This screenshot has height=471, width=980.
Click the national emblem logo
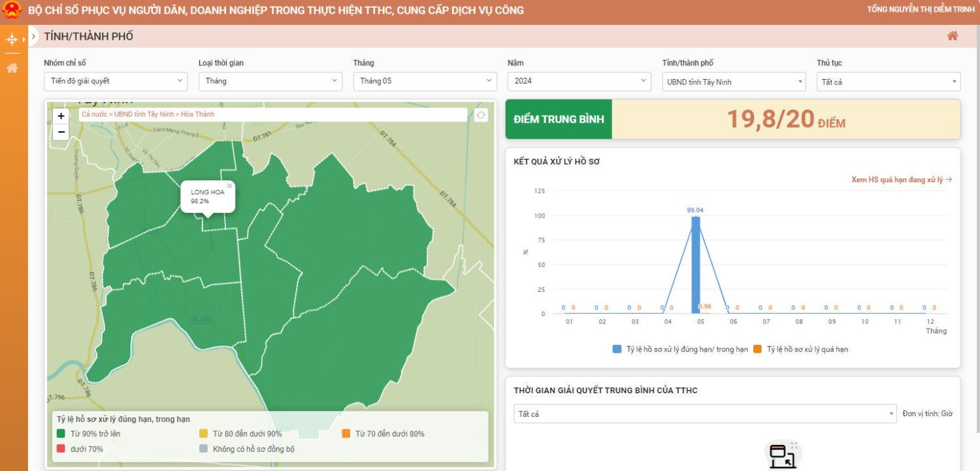pyautogui.click(x=12, y=12)
